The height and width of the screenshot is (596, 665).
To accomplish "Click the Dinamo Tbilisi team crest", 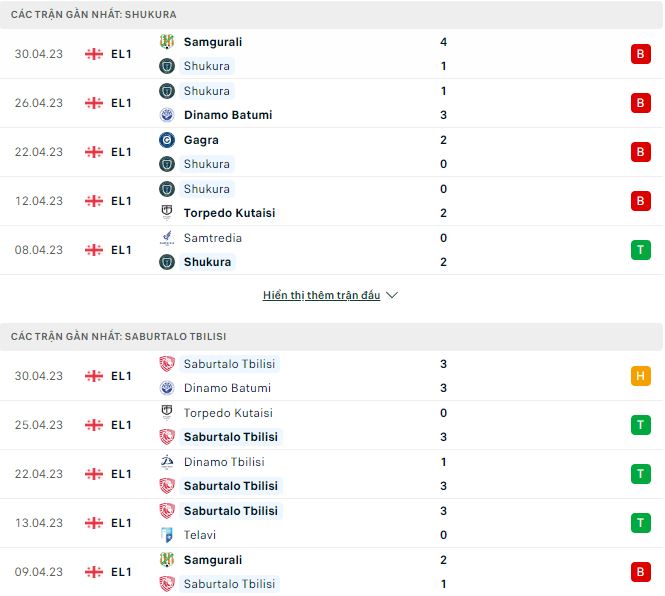I will (167, 462).
